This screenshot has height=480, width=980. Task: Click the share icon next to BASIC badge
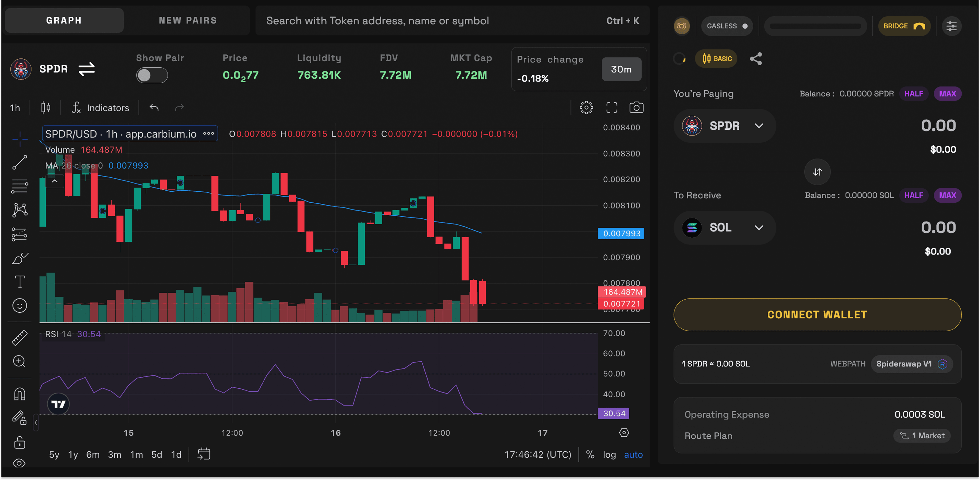pos(756,59)
